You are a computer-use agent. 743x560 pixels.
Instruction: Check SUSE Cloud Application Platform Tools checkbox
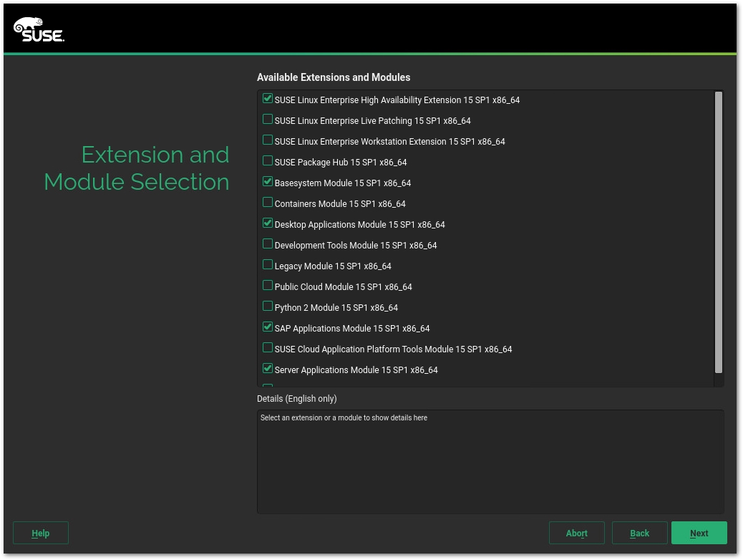pyautogui.click(x=268, y=347)
